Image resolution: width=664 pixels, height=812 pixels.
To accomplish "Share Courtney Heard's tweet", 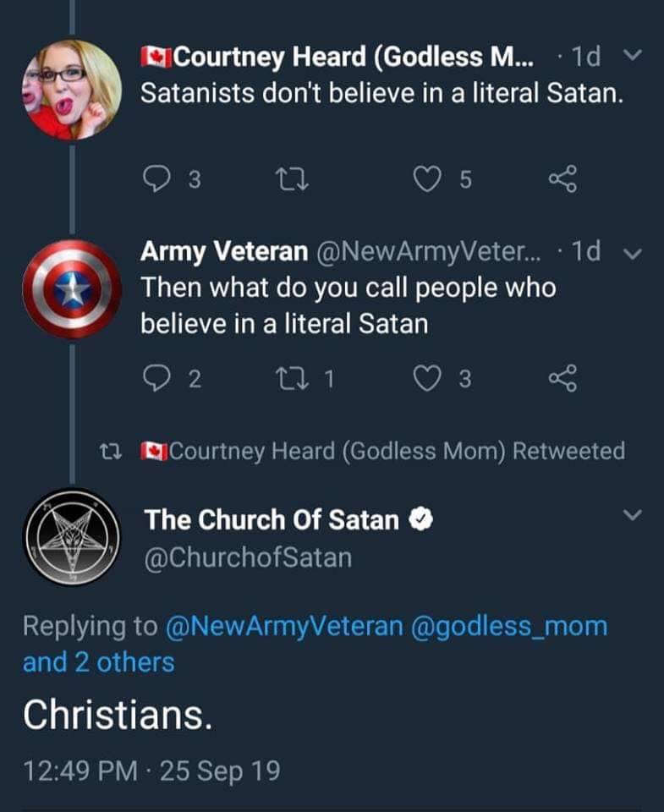I will click(562, 178).
